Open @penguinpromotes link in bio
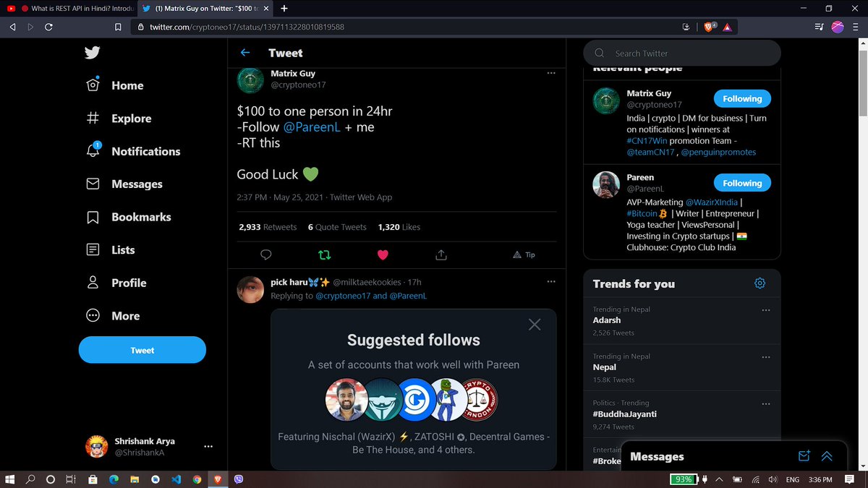This screenshot has width=868, height=488. pyautogui.click(x=719, y=153)
